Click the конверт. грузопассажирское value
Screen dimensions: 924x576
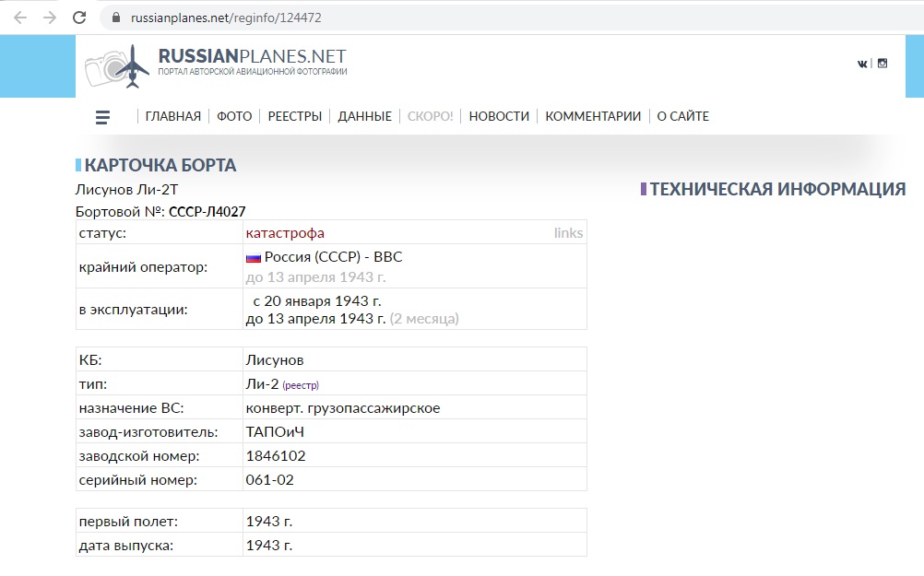[x=343, y=408]
